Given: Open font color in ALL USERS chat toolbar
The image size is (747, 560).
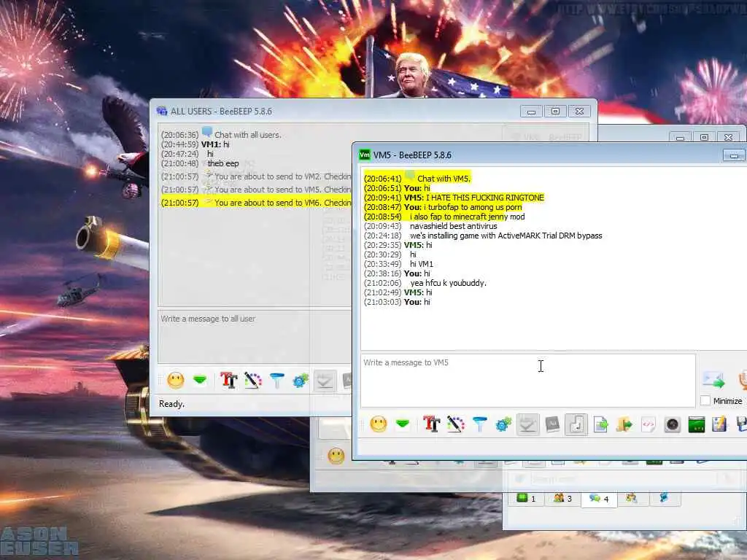Looking at the screenshot, I should [x=253, y=380].
